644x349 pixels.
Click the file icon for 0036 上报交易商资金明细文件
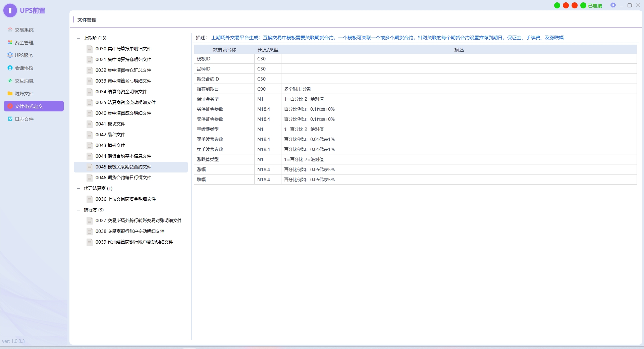[x=90, y=199]
